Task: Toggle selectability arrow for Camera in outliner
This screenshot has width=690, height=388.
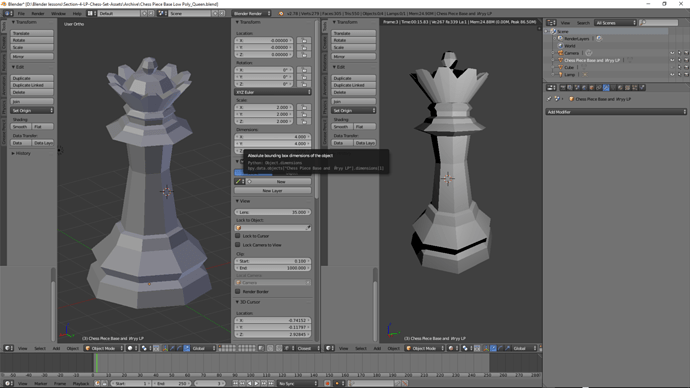Action: click(679, 53)
